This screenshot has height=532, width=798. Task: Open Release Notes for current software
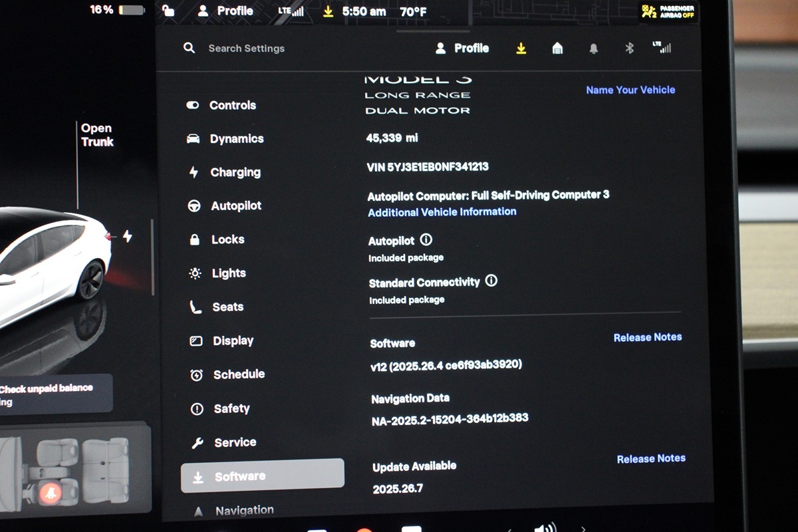pyautogui.click(x=647, y=337)
